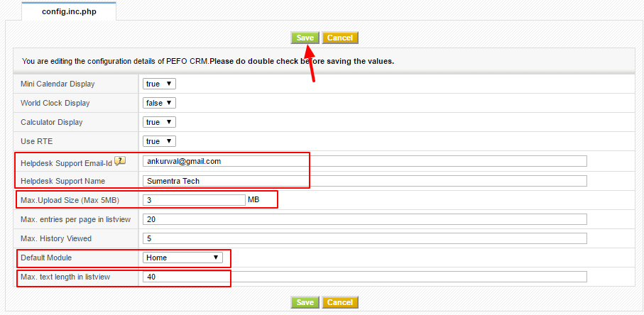
Task: Open the Use RTE dropdown
Action: pos(159,141)
